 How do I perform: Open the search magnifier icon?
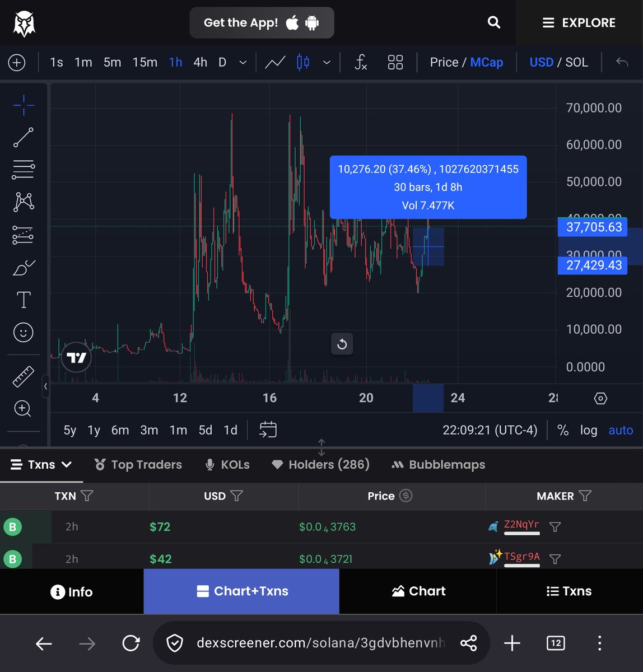493,22
